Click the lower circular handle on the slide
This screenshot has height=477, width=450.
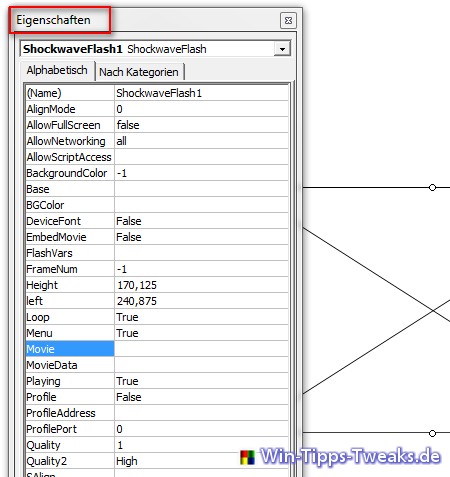432,433
